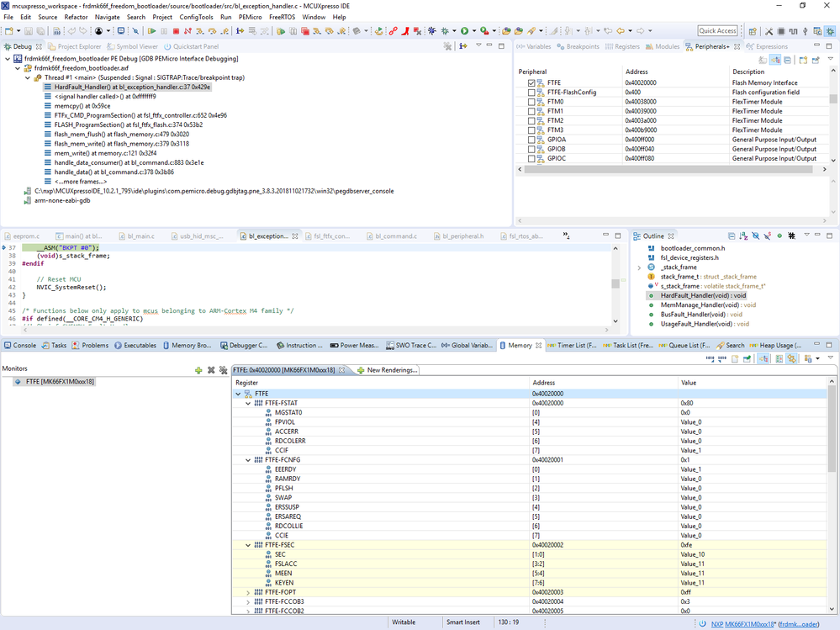The height and width of the screenshot is (630, 840).
Task: Collapse the FTFE-FCNFG register group
Action: (248, 460)
